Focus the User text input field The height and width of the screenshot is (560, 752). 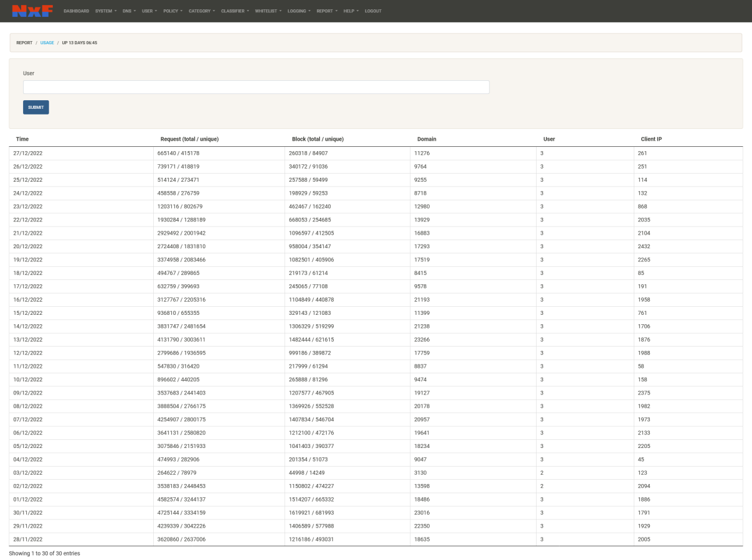pos(256,87)
